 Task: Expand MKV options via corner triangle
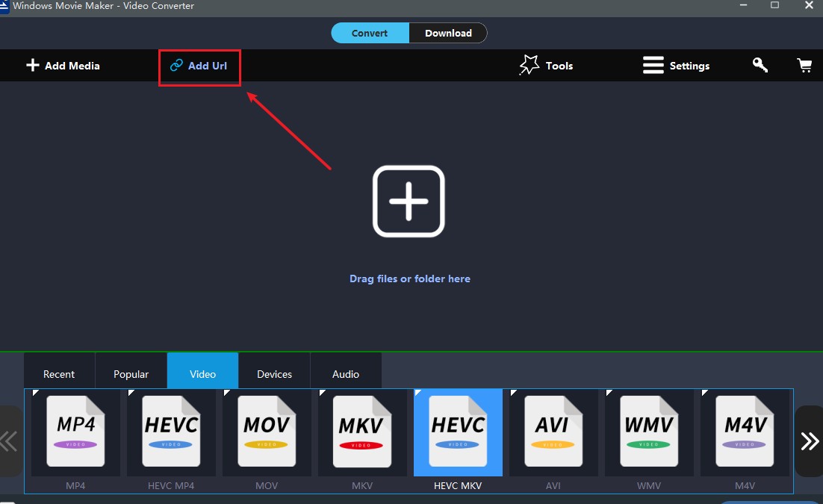[x=322, y=392]
